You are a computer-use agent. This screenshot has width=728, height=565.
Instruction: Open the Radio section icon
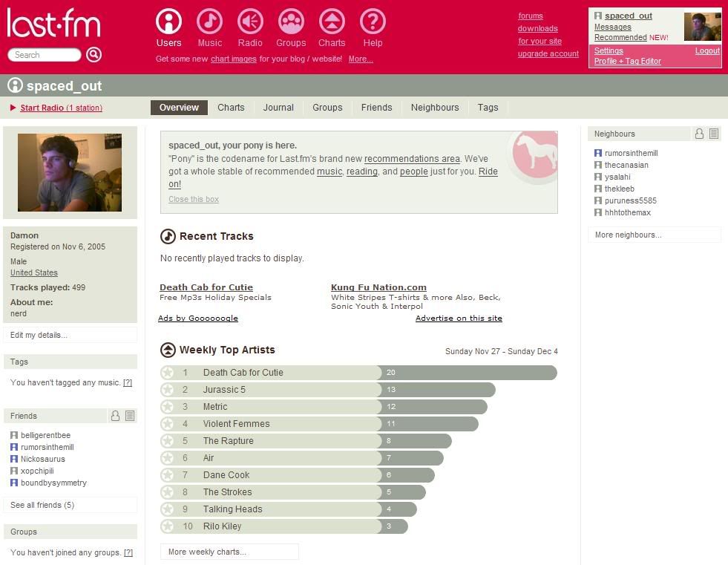tap(250, 22)
